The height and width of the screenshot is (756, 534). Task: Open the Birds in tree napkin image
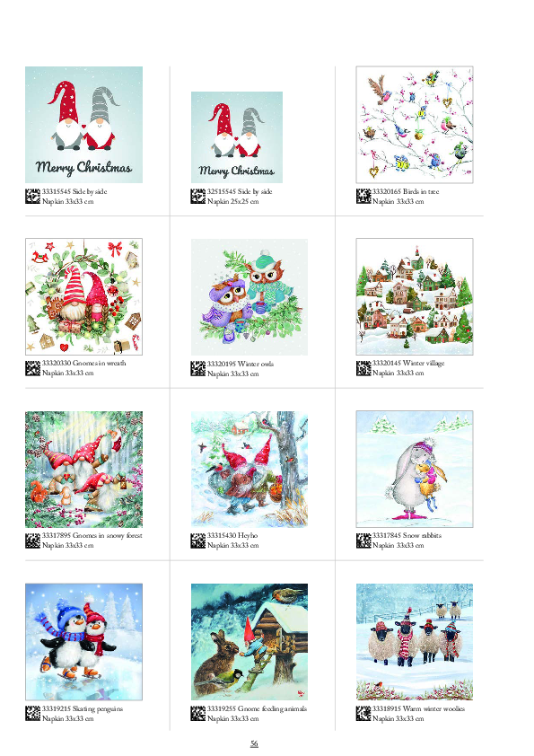[x=415, y=125]
